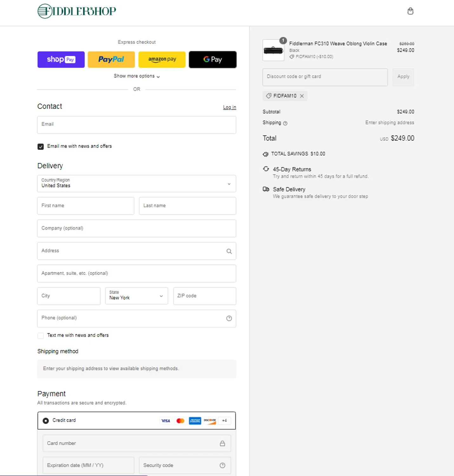Image resolution: width=454 pixels, height=476 pixels.
Task: Click the Fiddlerman FC310 Weave Oblong Violin Case title
Action: tap(338, 43)
